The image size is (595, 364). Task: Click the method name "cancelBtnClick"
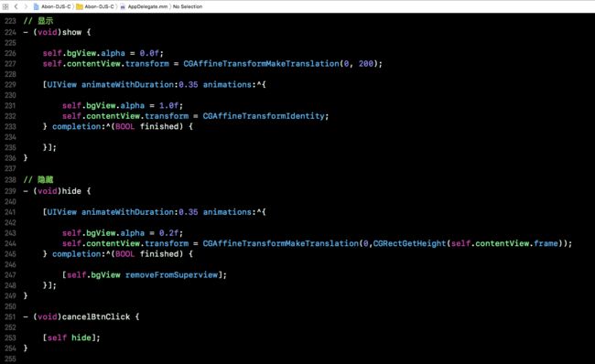click(x=96, y=316)
